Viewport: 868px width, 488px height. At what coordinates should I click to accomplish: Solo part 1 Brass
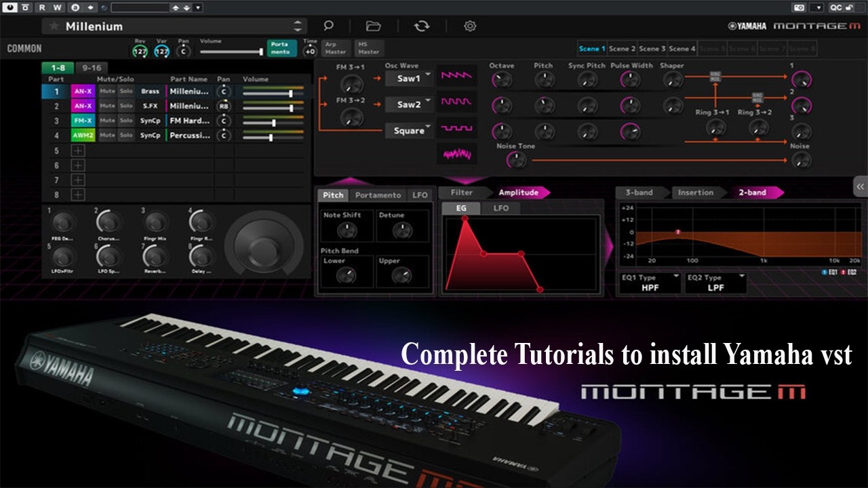(126, 91)
